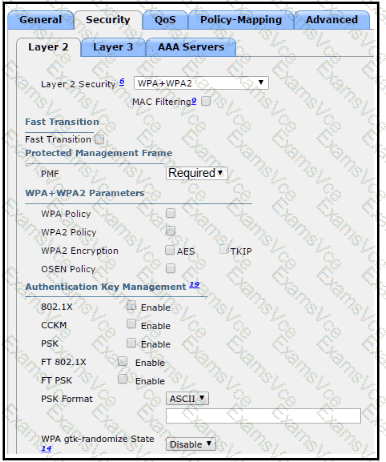The width and height of the screenshot is (386, 462).
Task: Open the QoS tab
Action: click(x=165, y=20)
